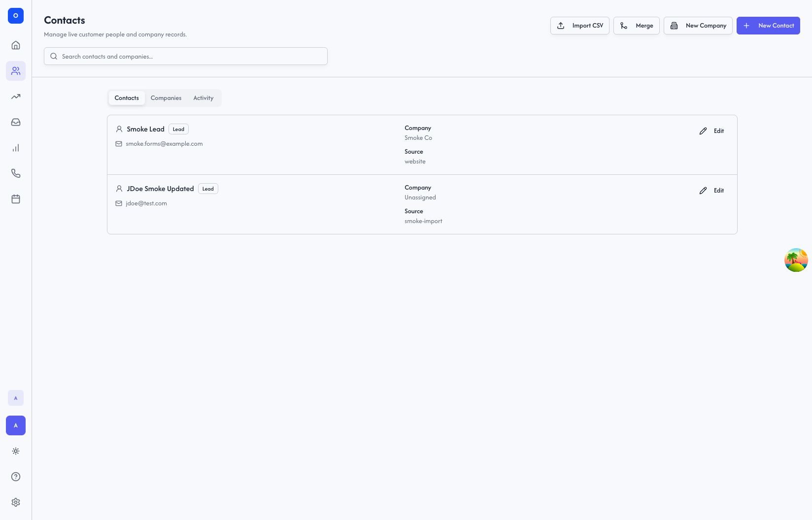This screenshot has height=520, width=812.
Task: Click the Smoke Lead person icon
Action: click(x=119, y=129)
